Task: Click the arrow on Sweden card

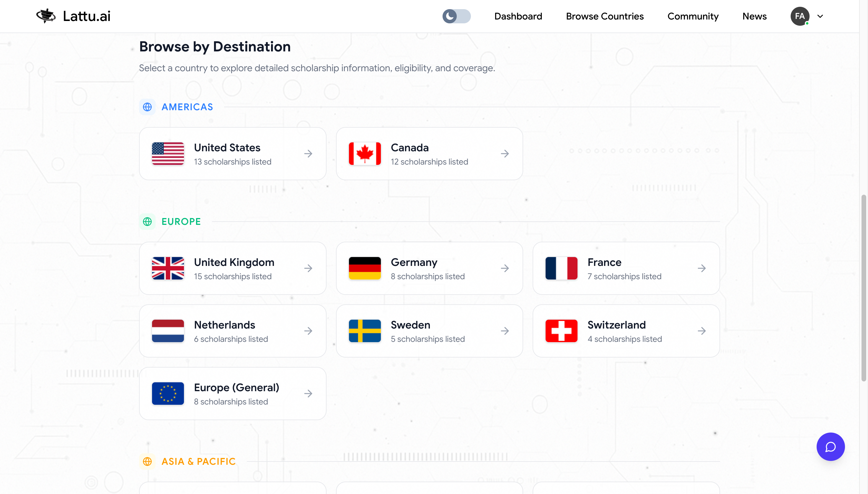Action: [x=505, y=331]
